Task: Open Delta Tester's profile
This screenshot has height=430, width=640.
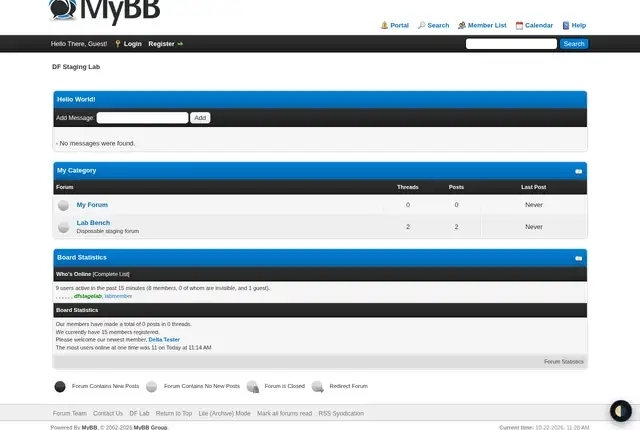Action: 164,339
